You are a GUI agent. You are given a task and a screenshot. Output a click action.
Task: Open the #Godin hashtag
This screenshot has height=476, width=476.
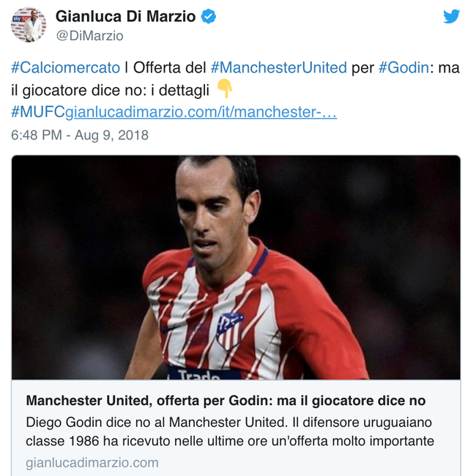click(404, 67)
